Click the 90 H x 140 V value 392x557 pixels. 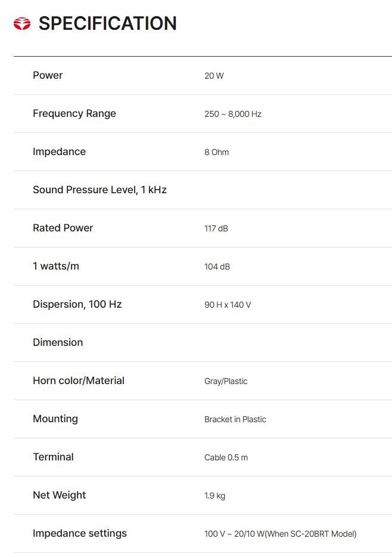(x=228, y=305)
